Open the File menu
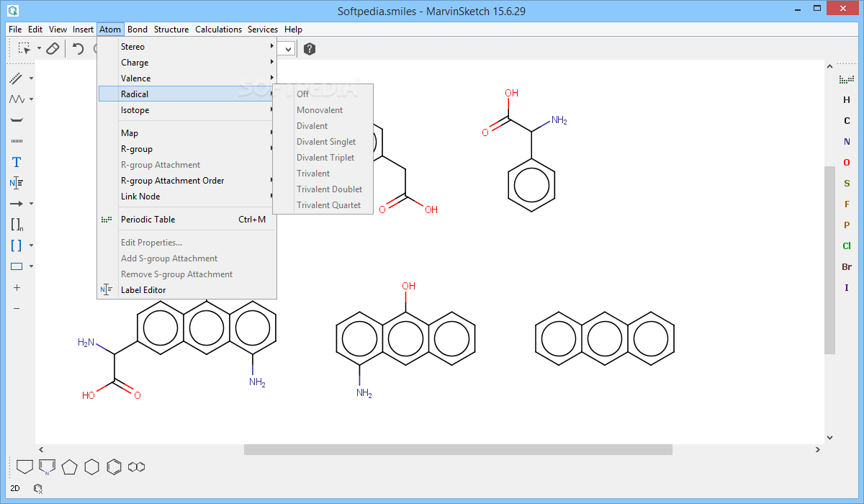This screenshot has height=504, width=864. [x=15, y=30]
